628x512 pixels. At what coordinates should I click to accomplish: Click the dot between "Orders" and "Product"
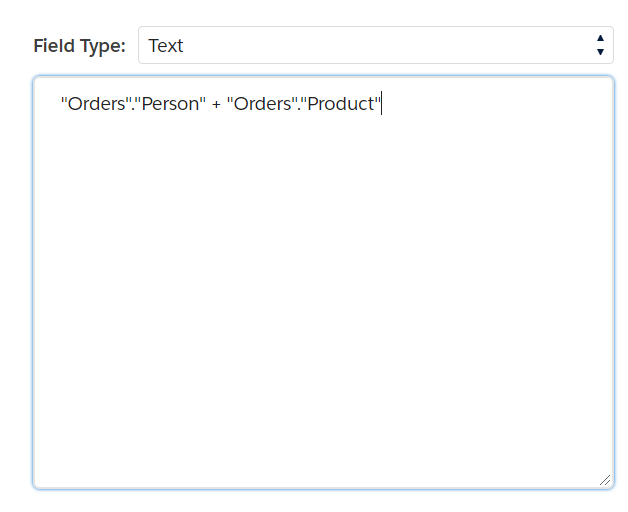pos(299,109)
